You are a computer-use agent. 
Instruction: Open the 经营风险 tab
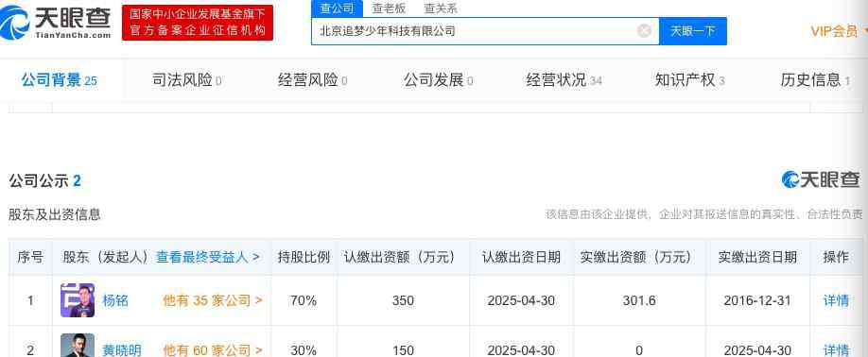(312, 80)
